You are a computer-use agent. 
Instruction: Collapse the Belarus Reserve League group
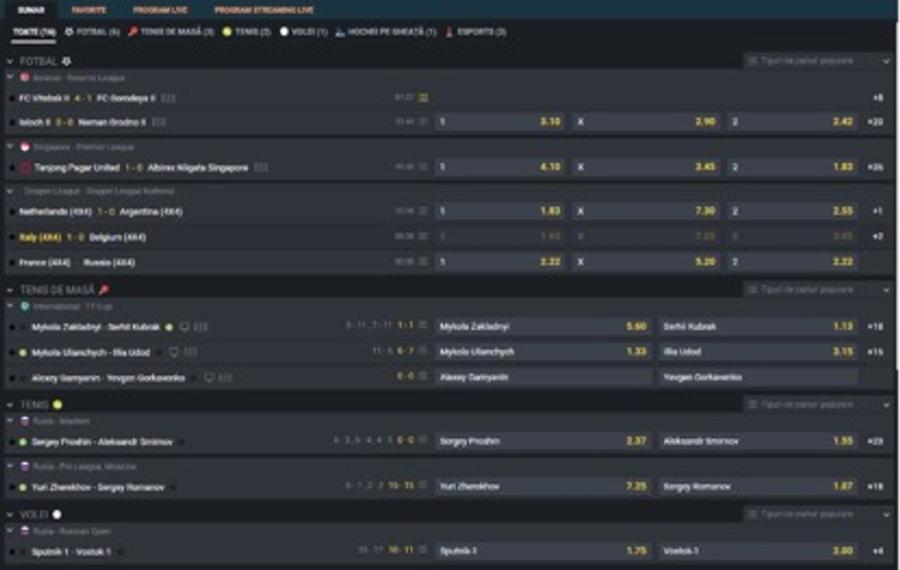[x=10, y=77]
